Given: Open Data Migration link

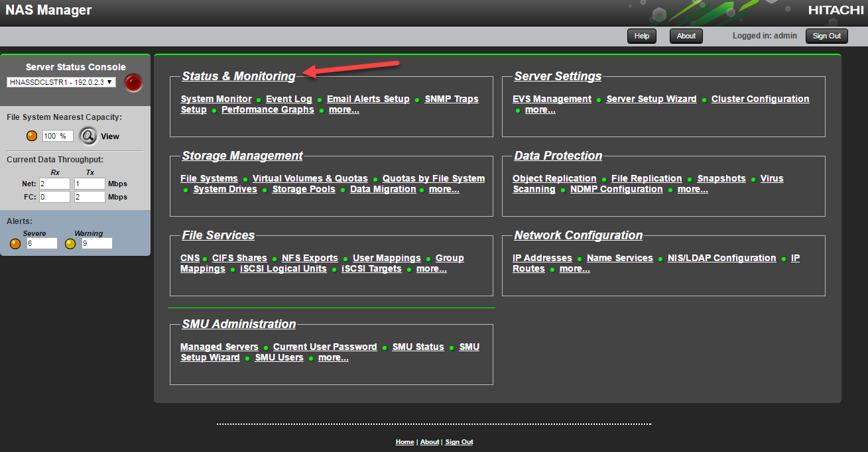Looking at the screenshot, I should click(x=383, y=189).
